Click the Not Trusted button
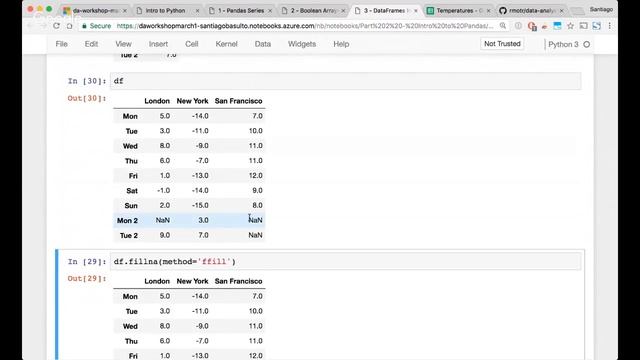Image resolution: width=640 pixels, height=360 pixels. (x=502, y=44)
